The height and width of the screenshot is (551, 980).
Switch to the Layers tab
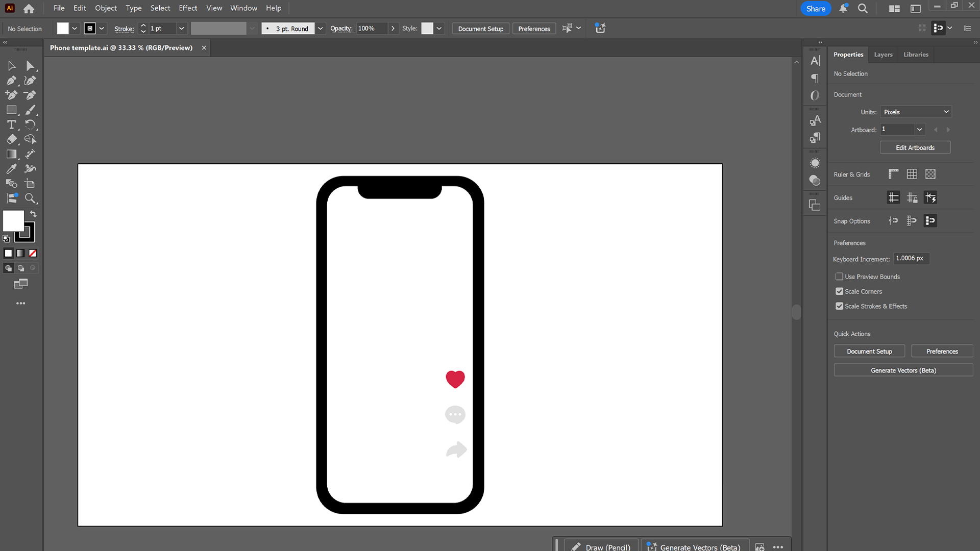[883, 55]
